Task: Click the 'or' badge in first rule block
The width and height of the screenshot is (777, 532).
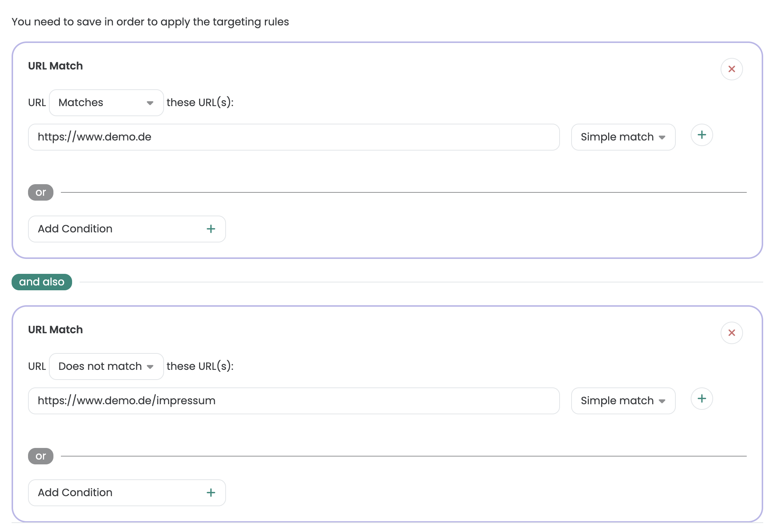Action: point(41,192)
